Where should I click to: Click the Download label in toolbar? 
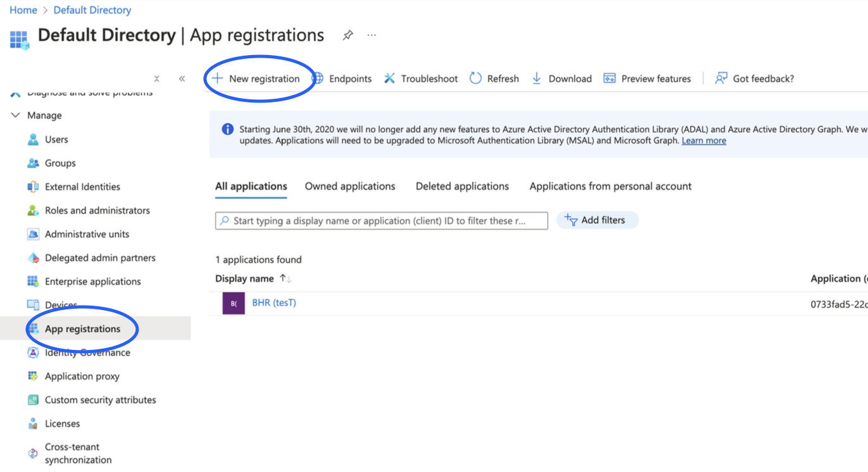[570, 78]
